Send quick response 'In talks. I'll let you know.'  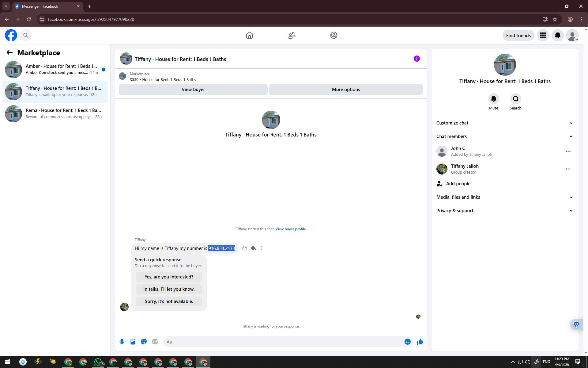(169, 289)
